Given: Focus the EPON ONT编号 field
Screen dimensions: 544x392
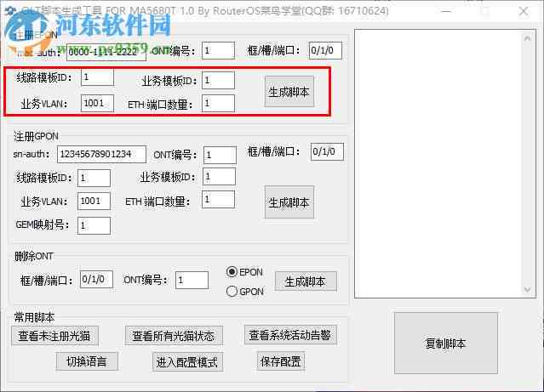Looking at the screenshot, I should coord(218,51).
